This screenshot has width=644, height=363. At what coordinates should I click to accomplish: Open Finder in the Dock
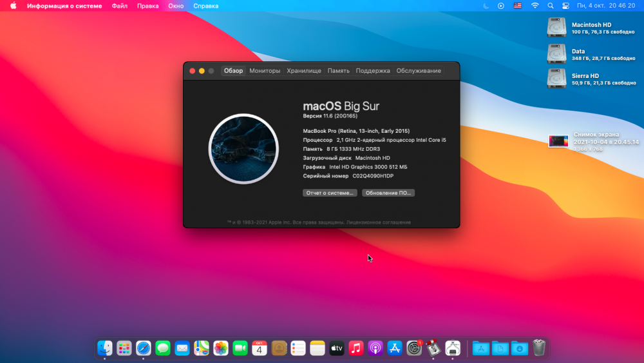(x=105, y=348)
